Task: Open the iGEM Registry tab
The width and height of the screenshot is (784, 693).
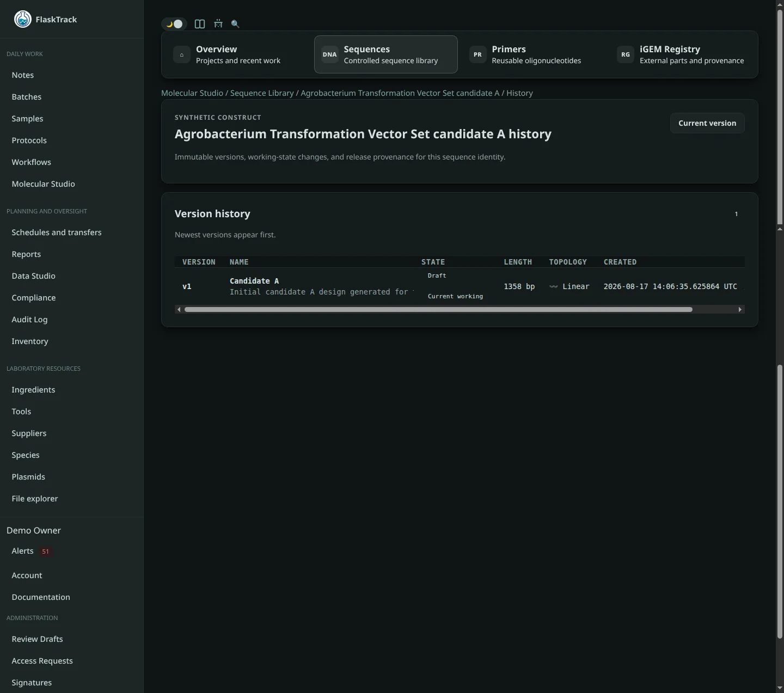Action: pos(682,54)
